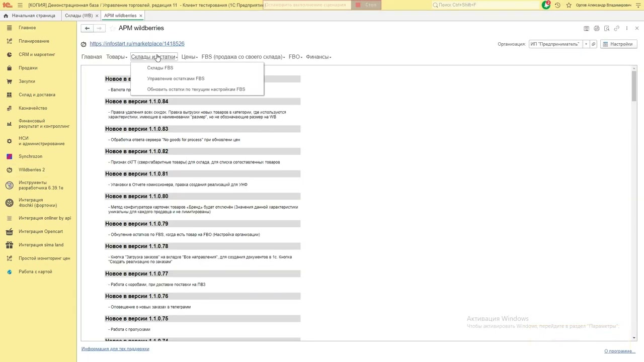Click the printer icon
The height and width of the screenshot is (362, 644).
tap(597, 28)
